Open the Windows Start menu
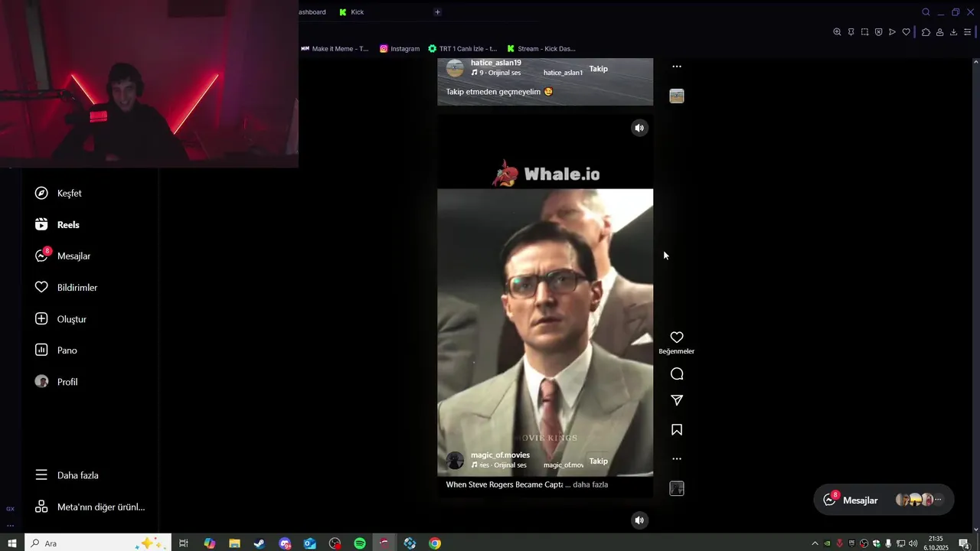 click(x=12, y=543)
